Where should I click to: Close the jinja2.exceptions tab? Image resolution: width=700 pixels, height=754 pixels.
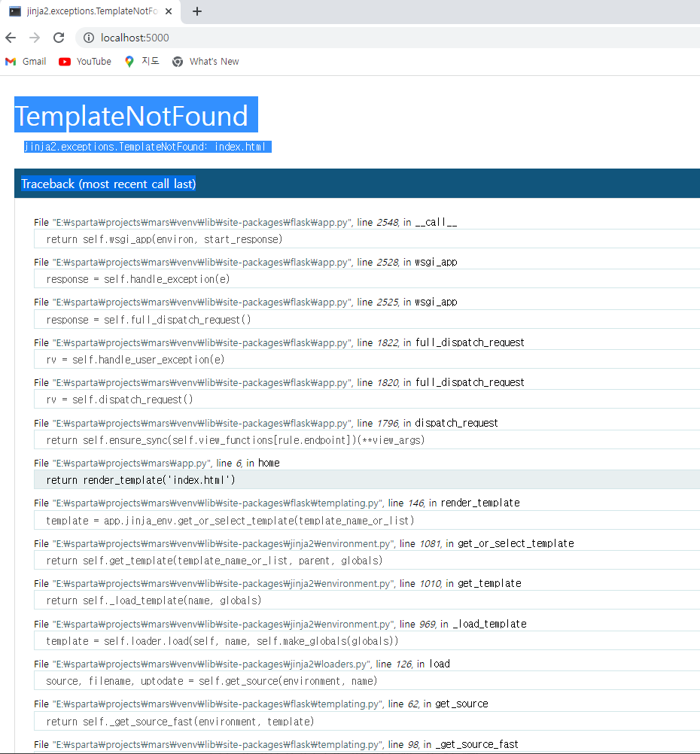point(169,11)
